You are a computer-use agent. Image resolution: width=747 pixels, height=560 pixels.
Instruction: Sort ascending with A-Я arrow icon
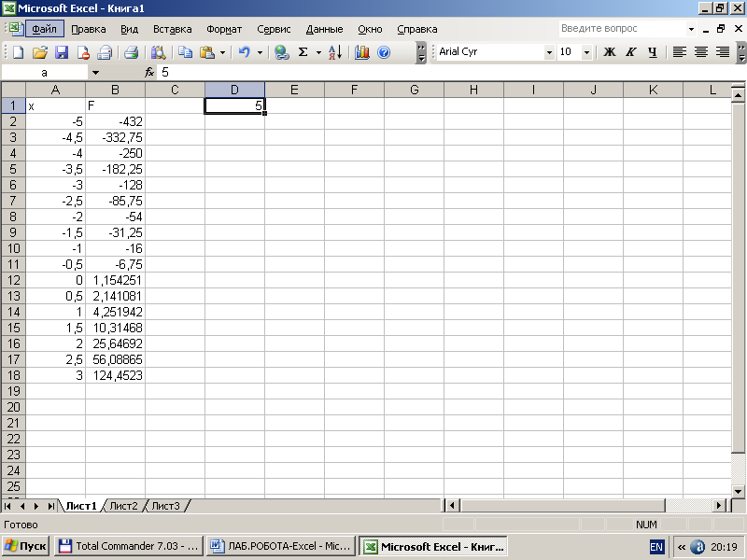pos(335,52)
